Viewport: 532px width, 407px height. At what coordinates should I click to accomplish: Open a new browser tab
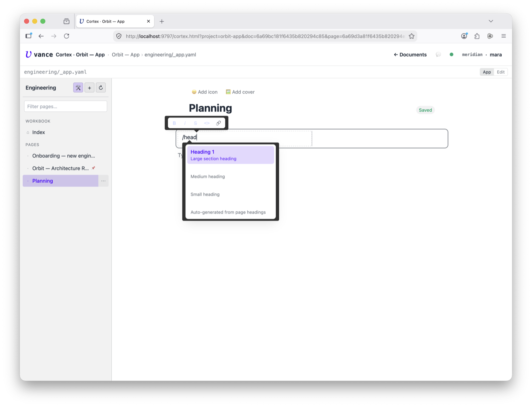pyautogui.click(x=162, y=21)
